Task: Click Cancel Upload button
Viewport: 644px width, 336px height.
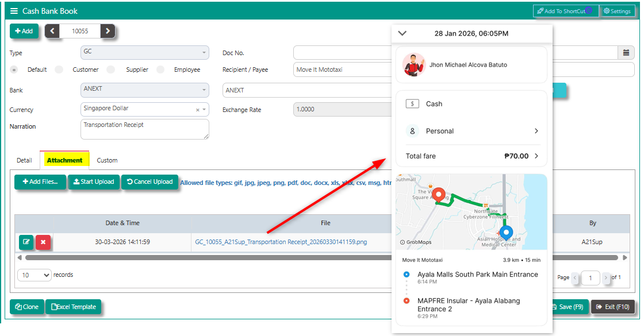Action: [x=149, y=181]
